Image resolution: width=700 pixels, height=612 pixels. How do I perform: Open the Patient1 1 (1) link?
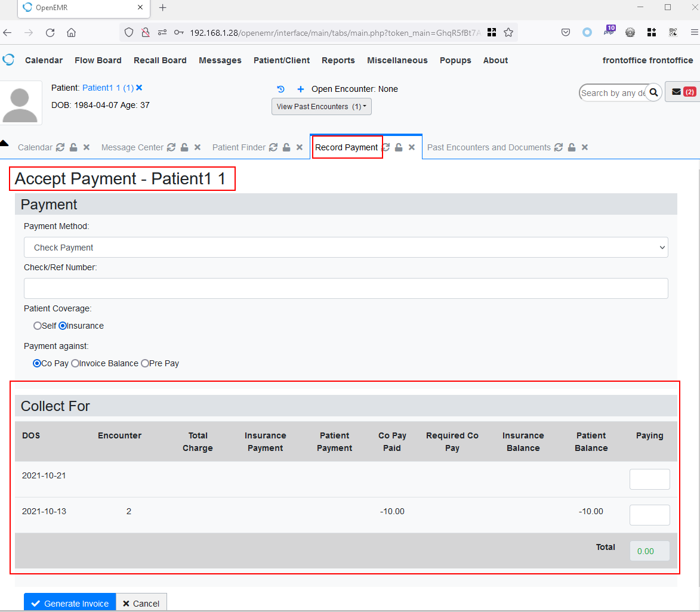coord(108,88)
